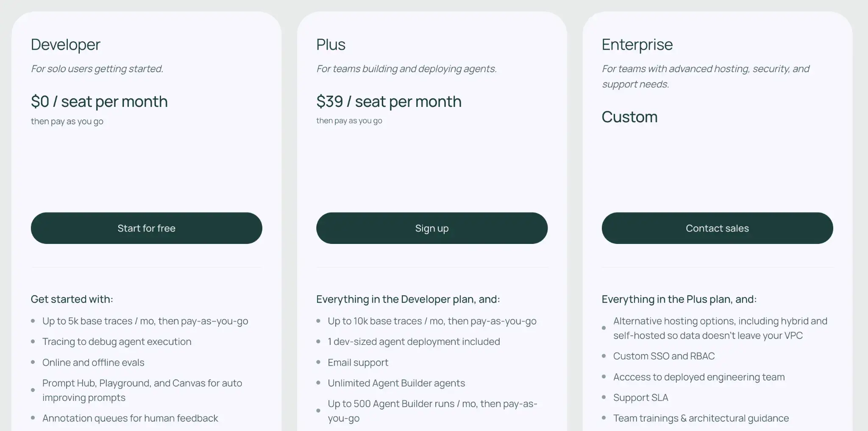Screen dimensions: 868x431
Task: Click the "Email support" list item
Action: 358,363
